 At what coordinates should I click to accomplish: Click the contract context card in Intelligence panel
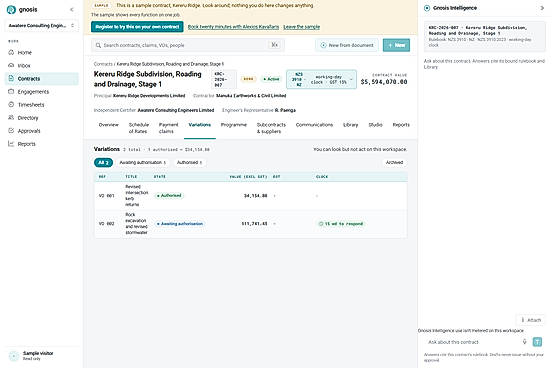485,36
